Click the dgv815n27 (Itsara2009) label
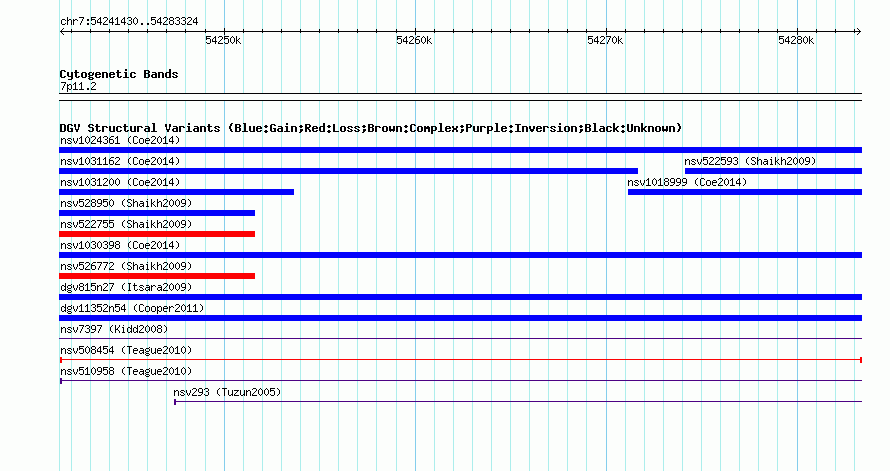Image resolution: width=890 pixels, height=471 pixels. pyautogui.click(x=126, y=287)
